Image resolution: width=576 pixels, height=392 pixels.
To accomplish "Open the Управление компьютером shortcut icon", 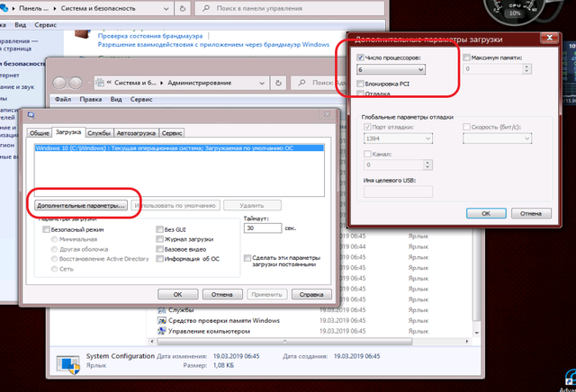I will pyautogui.click(x=162, y=331).
